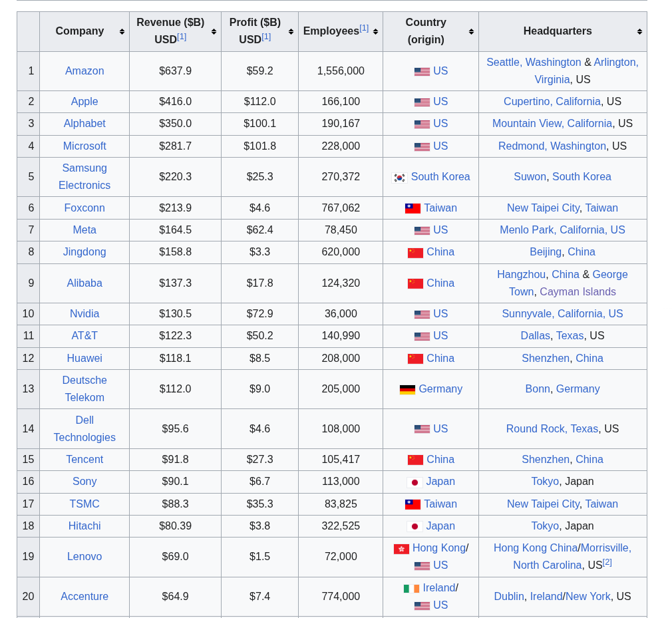Sort table by Headquarters column arrows
The width and height of the screenshot is (672, 618).
click(x=639, y=32)
